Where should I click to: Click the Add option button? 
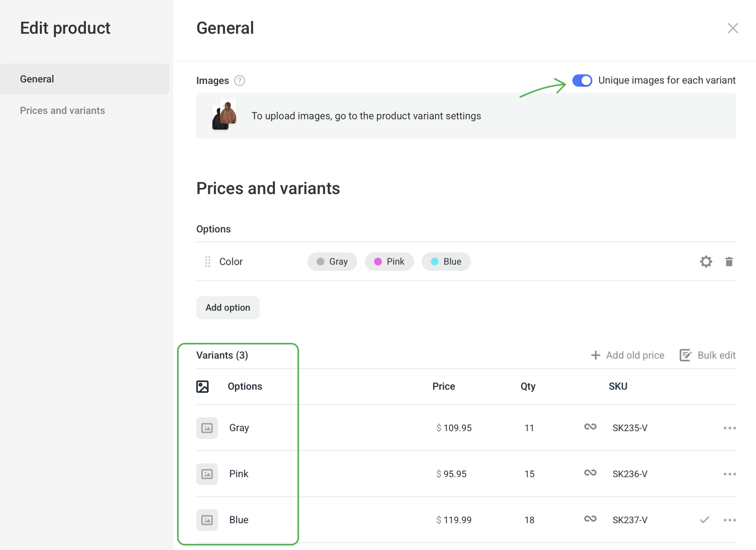228,308
